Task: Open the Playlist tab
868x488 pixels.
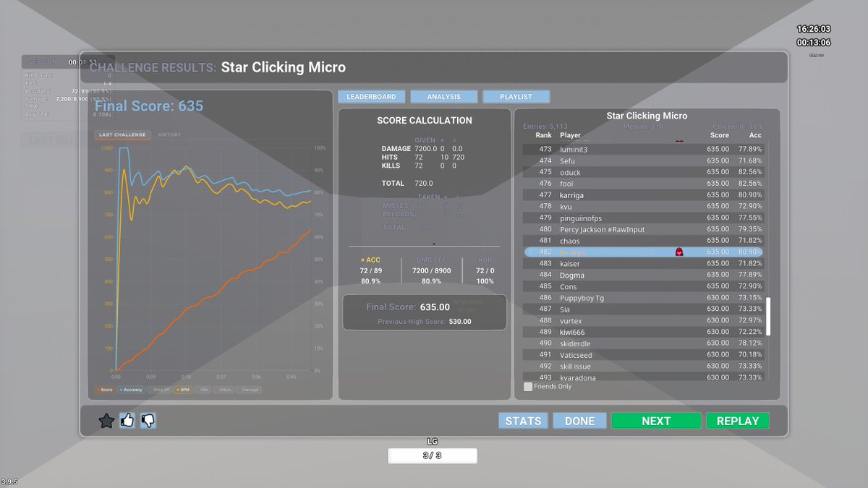Action: (x=516, y=97)
